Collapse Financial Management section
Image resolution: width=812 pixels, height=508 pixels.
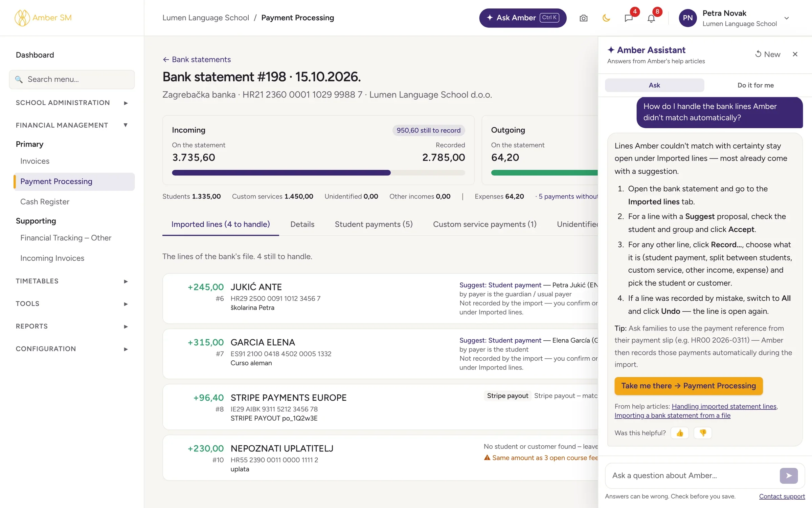tap(72, 125)
